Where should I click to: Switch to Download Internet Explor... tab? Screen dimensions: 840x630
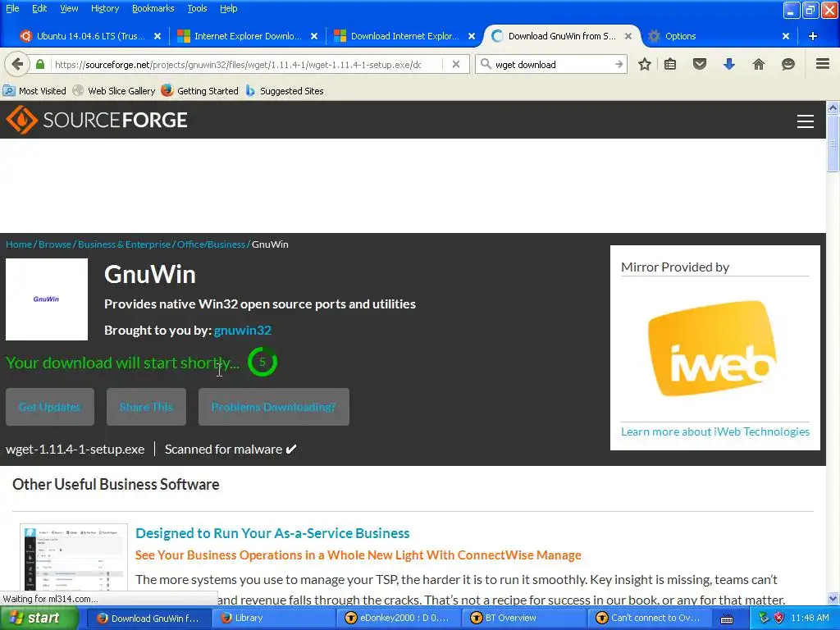[404, 36]
